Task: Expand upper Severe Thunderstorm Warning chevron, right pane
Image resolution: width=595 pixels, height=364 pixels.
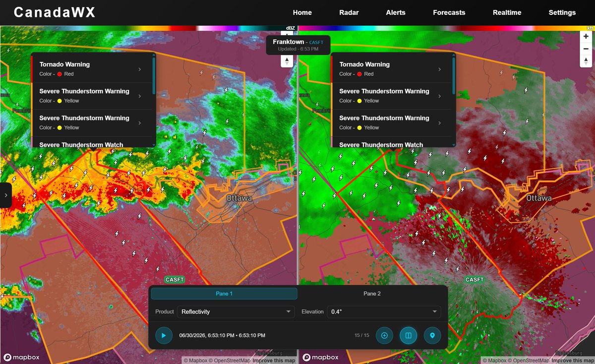Action: (439, 96)
